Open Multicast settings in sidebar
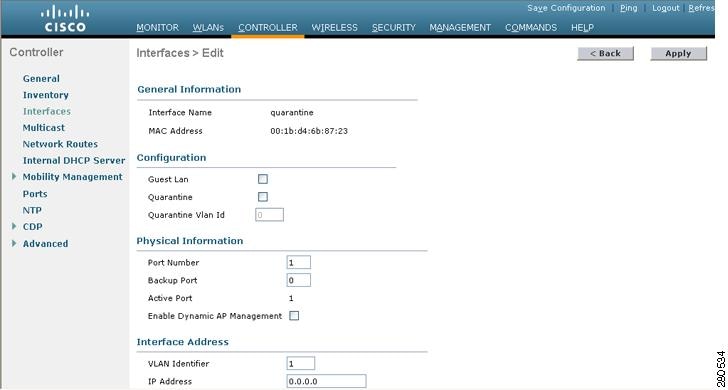This screenshot has height=390, width=728. pos(44,127)
